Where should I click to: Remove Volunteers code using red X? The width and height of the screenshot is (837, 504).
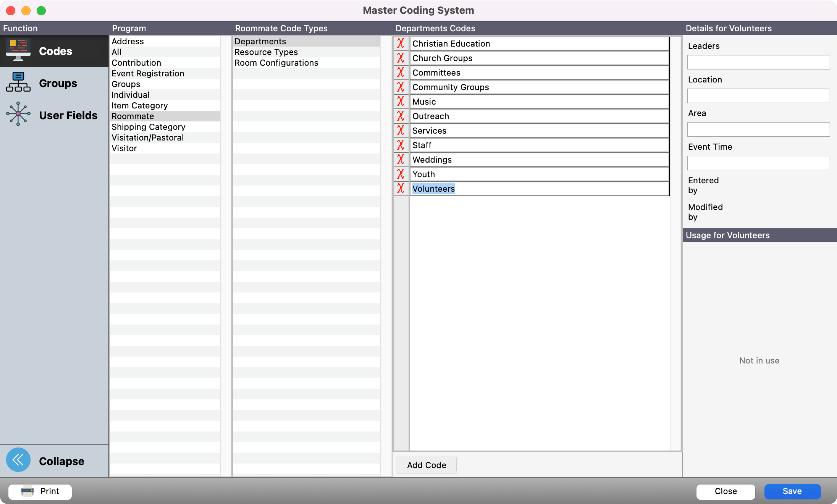tap(401, 189)
